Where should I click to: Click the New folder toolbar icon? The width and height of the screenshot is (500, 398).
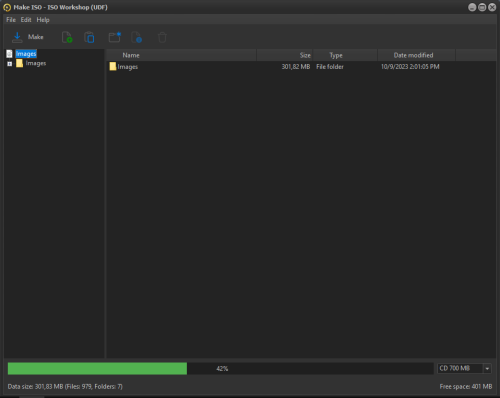click(115, 37)
